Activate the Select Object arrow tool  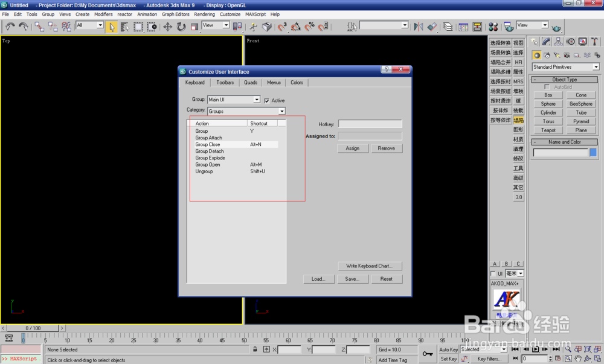coord(112,27)
